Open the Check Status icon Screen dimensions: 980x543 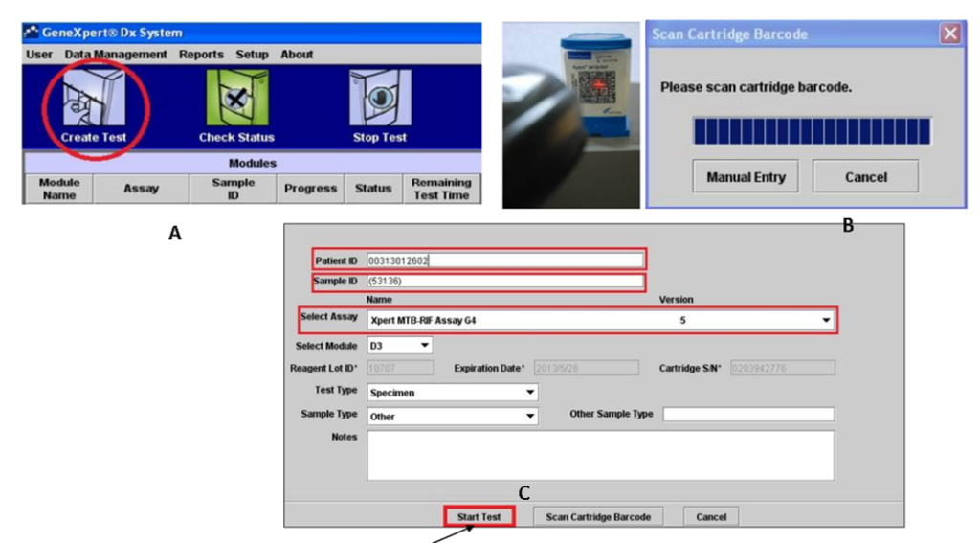point(237,99)
